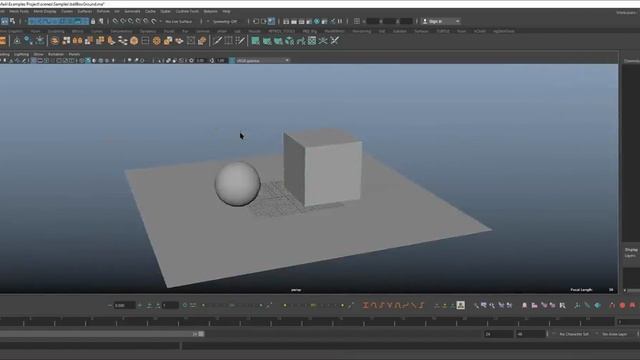Click the No Live Surface field
The height and width of the screenshot is (360, 640).
(179, 21)
